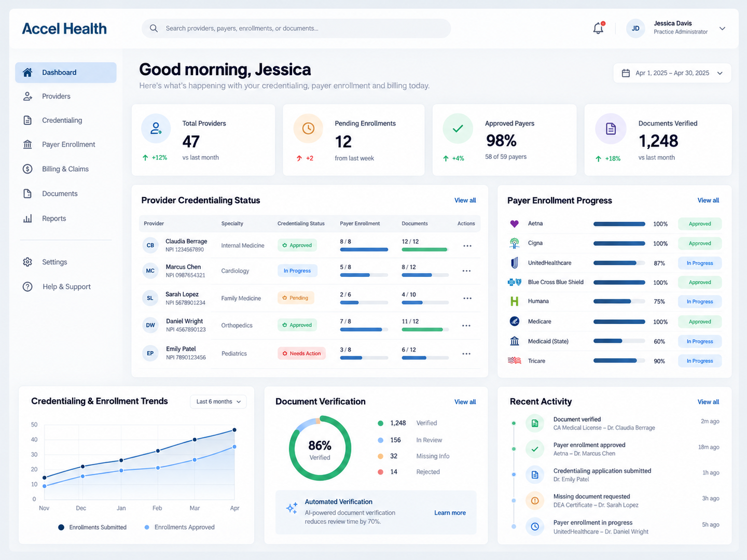The width and height of the screenshot is (747, 560).
Task: View all in Payer Enrollment Progress
Action: point(708,201)
